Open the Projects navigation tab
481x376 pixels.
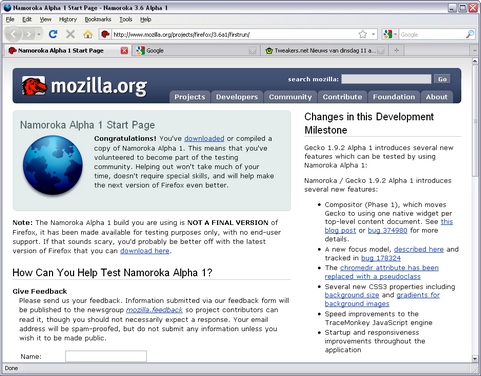(x=190, y=97)
